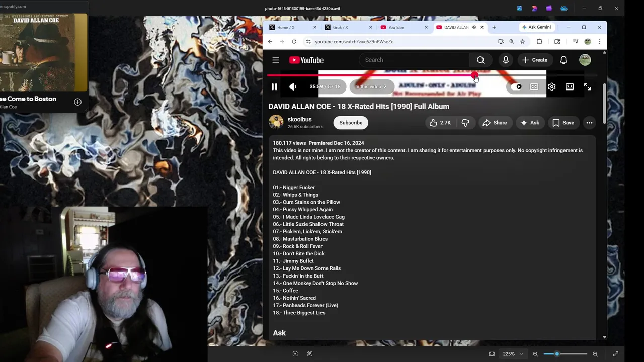Open David Allan Coe album art in Spotify
This screenshot has width=644, height=362.
(x=43, y=52)
